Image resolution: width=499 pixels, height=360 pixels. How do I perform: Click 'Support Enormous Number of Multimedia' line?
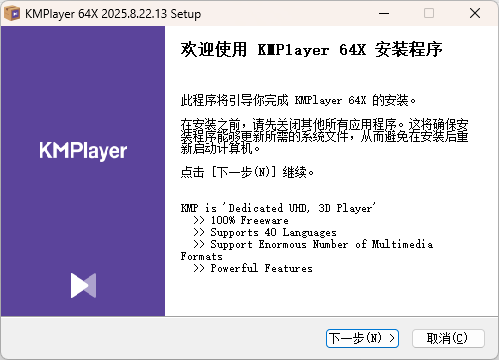pyautogui.click(x=313, y=244)
